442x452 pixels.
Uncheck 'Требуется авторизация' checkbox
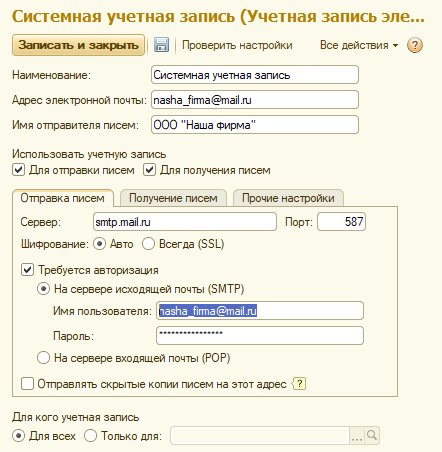pos(27,270)
